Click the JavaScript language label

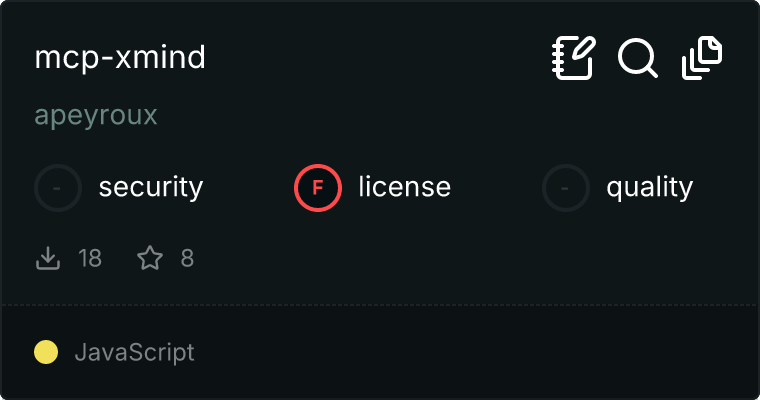(134, 352)
